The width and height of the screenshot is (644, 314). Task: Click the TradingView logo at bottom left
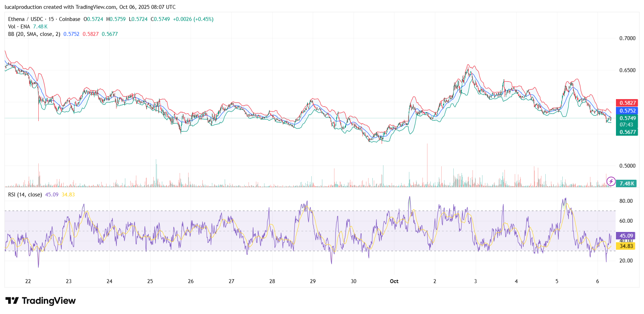click(x=40, y=301)
